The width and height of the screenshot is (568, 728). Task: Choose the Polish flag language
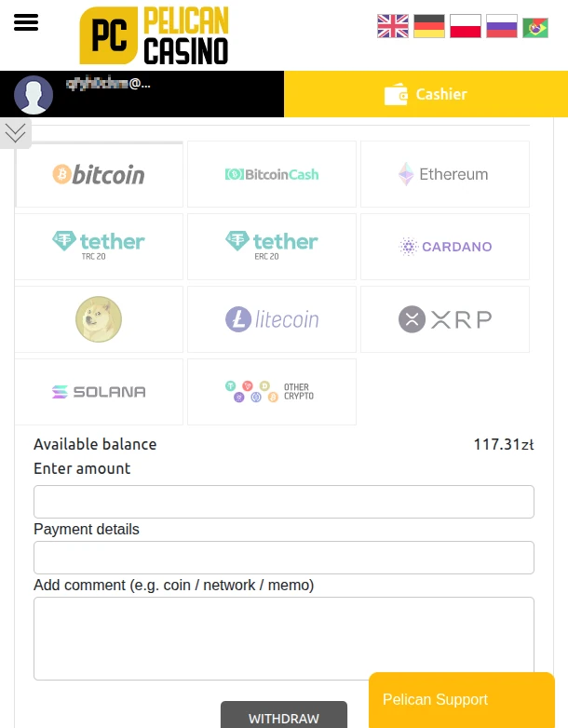pos(466,26)
